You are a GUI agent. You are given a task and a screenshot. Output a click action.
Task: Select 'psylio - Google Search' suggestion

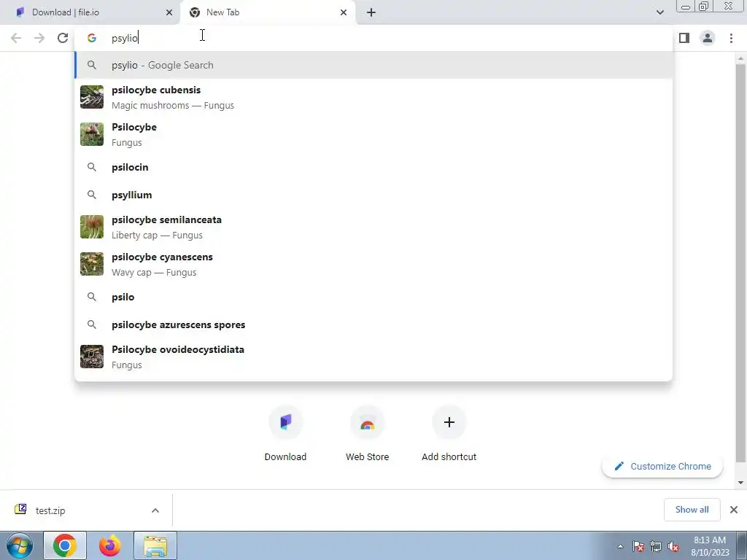(x=373, y=65)
